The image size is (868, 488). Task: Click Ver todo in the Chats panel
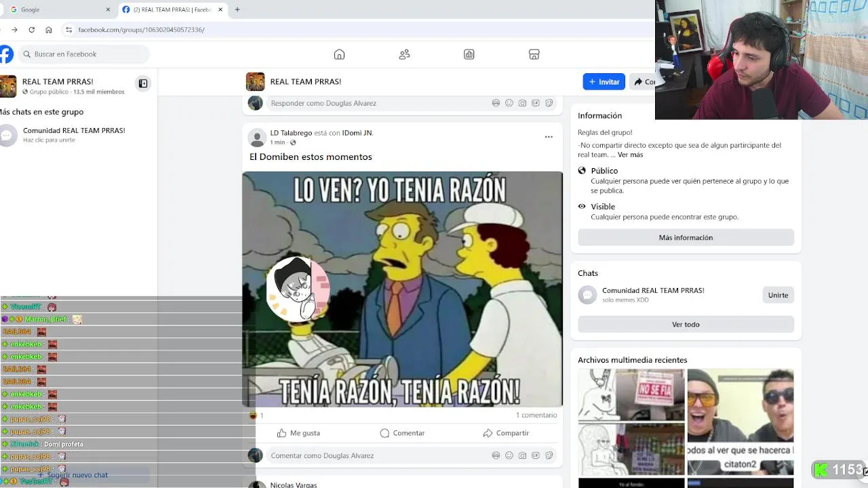tap(686, 324)
